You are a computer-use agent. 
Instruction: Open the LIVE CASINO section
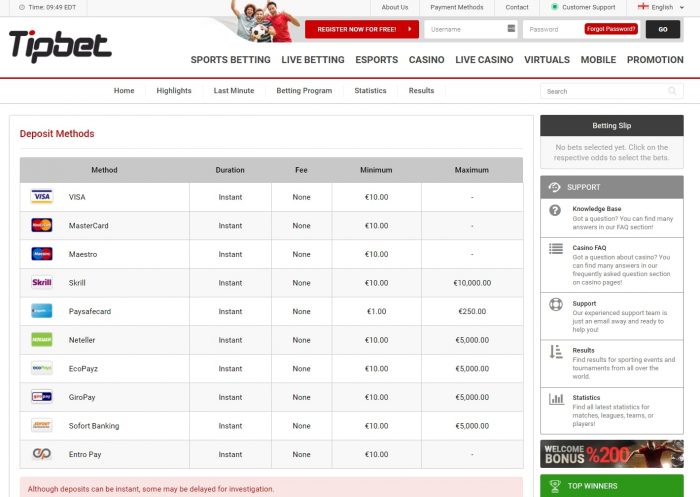tap(484, 60)
